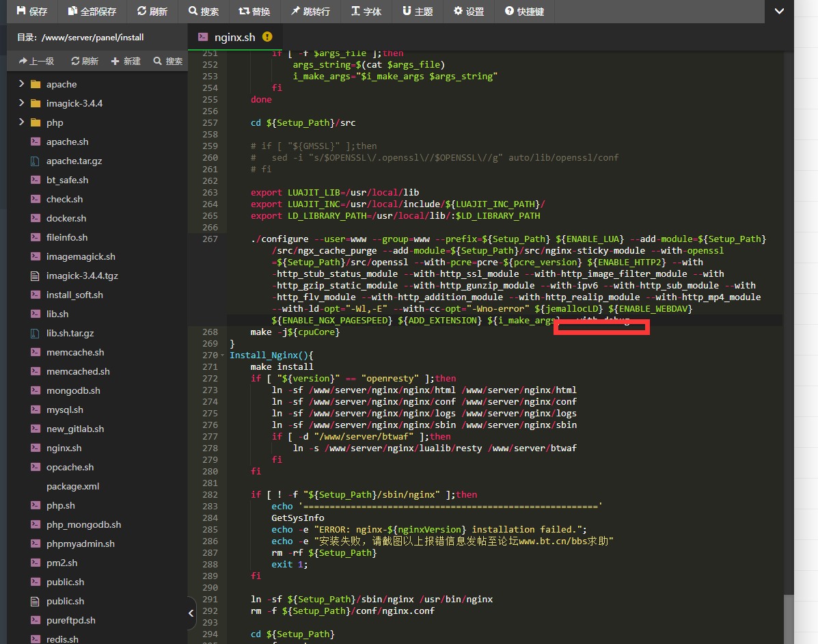Click 全部保存 save all button
This screenshot has width=818, height=644.
[x=92, y=11]
